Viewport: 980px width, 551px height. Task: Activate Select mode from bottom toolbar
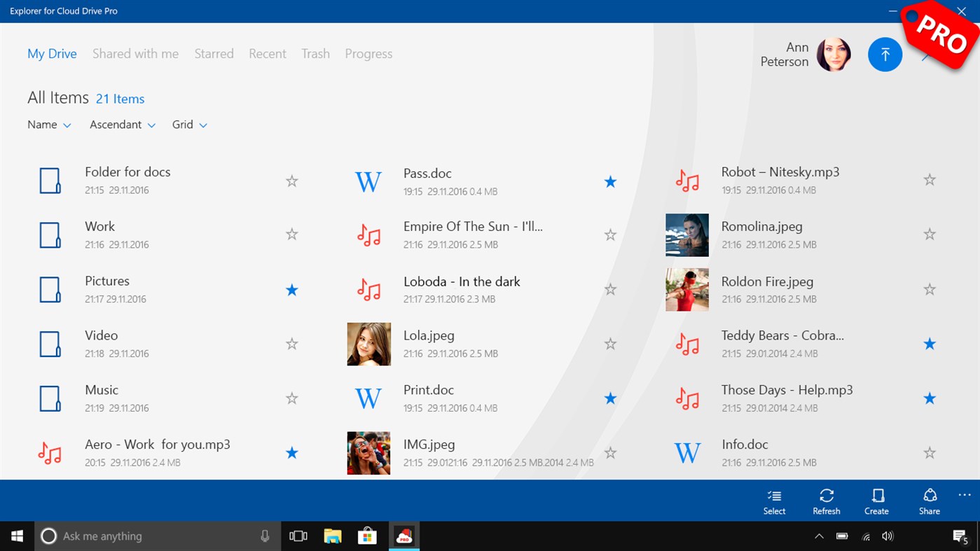click(x=773, y=500)
